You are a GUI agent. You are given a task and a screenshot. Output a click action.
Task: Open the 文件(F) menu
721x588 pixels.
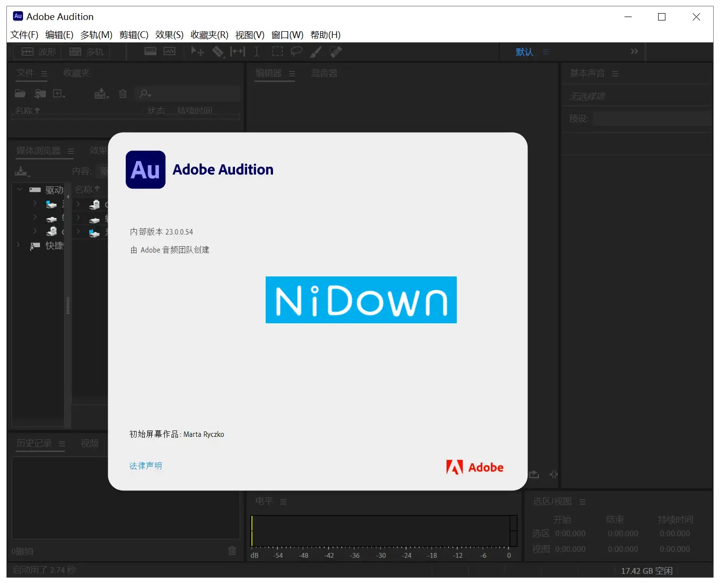pyautogui.click(x=24, y=35)
